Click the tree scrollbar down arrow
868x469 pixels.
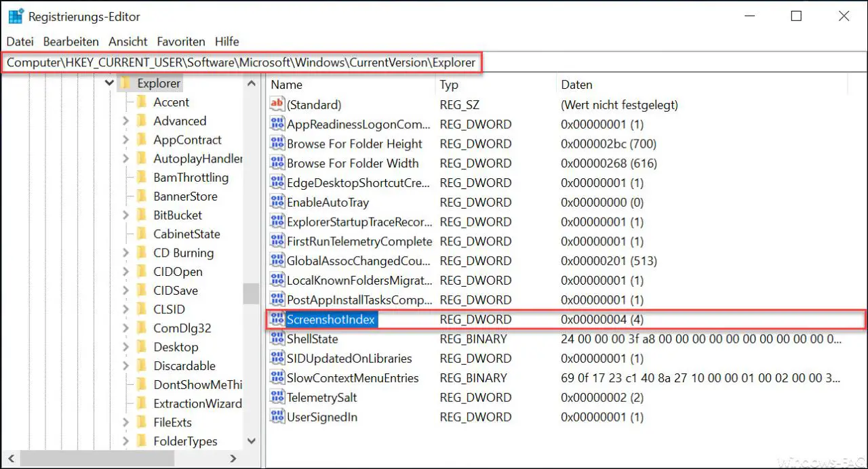point(252,441)
